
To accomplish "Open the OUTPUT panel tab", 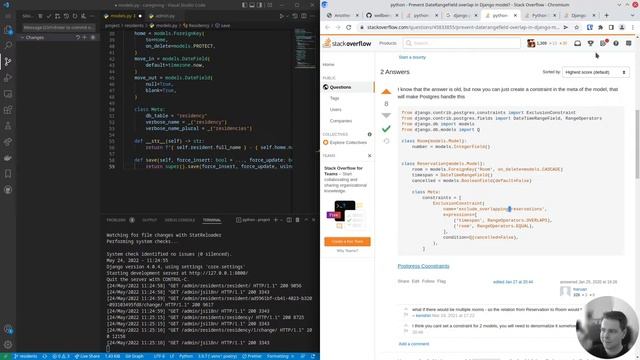I will [x=149, y=220].
